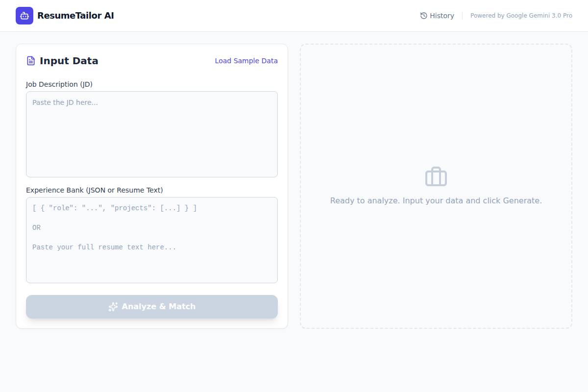The image size is (588, 392).
Task: Click the 'Ready to analyze' message
Action: (436, 200)
